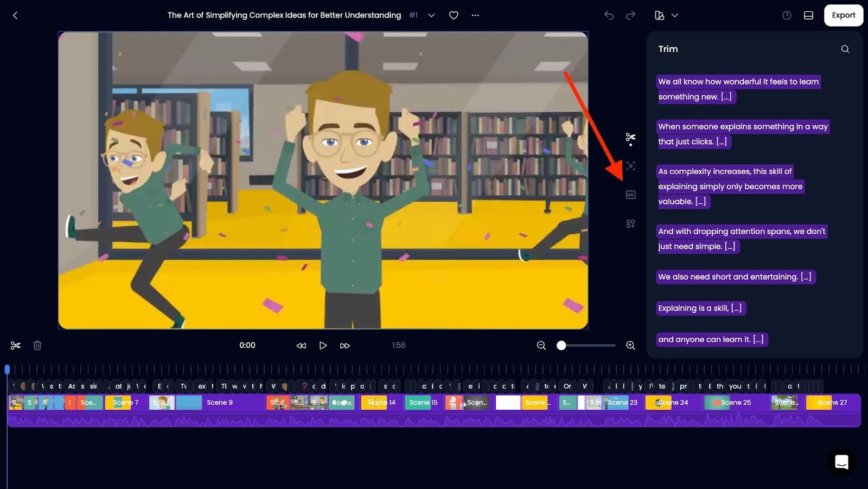Favorite the project with the heart icon
Viewport: 868px width, 489px height.
coord(454,15)
